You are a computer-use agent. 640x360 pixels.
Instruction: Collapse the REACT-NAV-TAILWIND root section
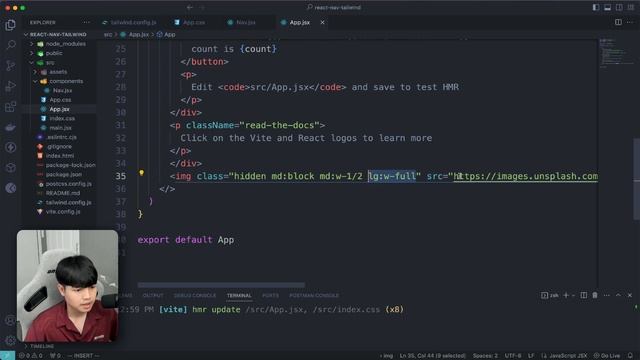click(26, 34)
